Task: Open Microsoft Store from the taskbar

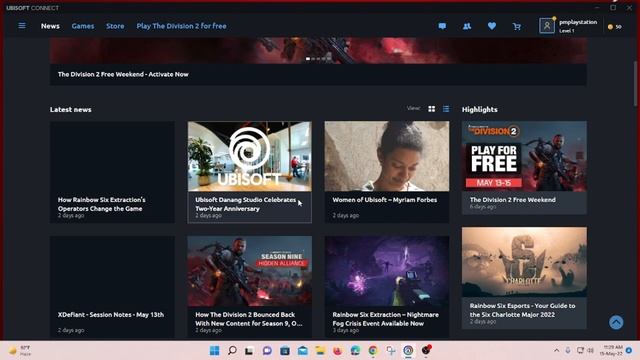Action: (284, 350)
